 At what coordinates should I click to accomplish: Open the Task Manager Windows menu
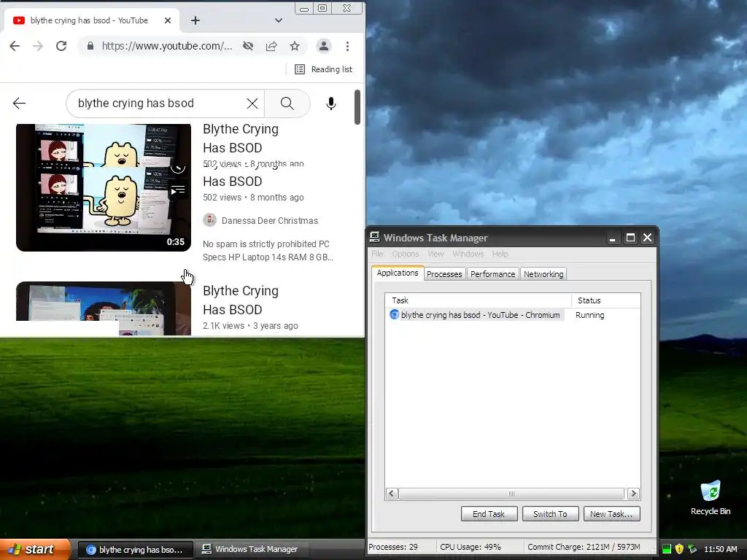pos(468,254)
